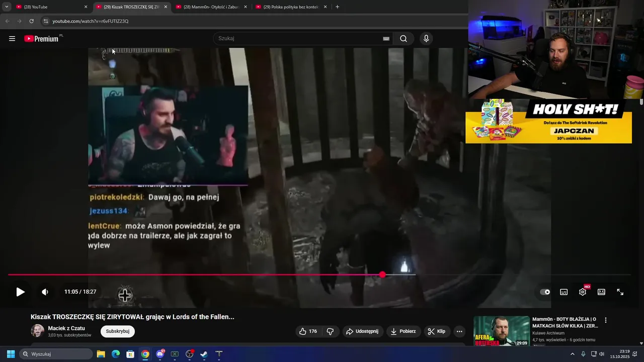Start voice search with microphone icon
Viewport: 644px width, 362px height.
click(x=426, y=39)
